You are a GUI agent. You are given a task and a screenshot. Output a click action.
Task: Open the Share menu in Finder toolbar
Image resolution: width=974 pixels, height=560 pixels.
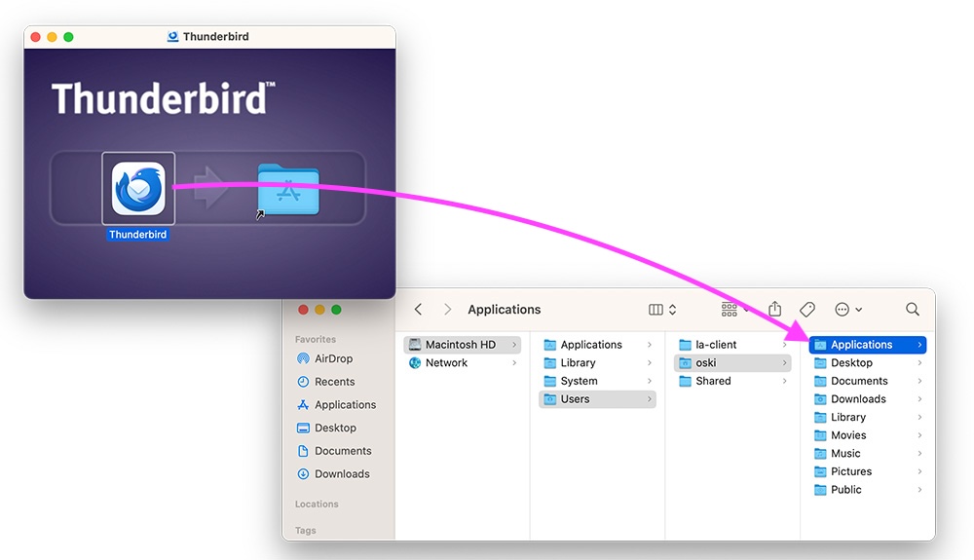click(774, 309)
